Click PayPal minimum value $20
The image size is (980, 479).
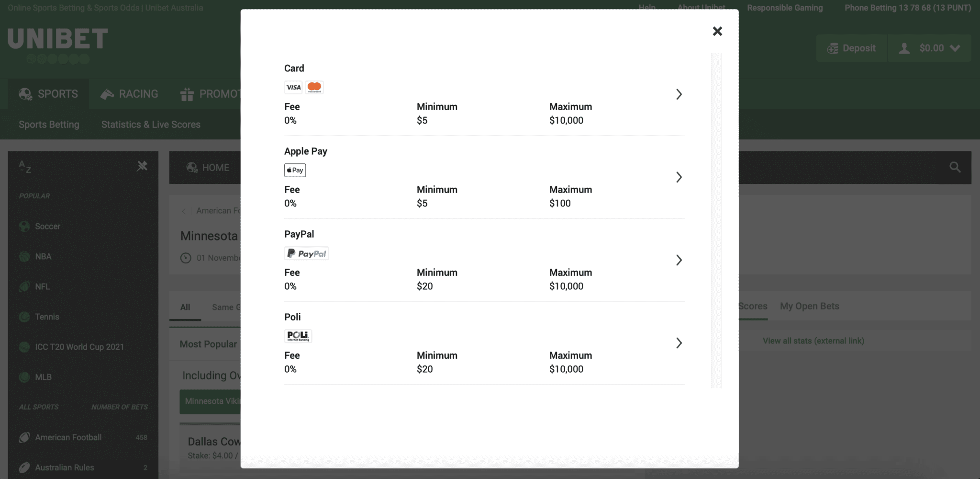pyautogui.click(x=424, y=286)
